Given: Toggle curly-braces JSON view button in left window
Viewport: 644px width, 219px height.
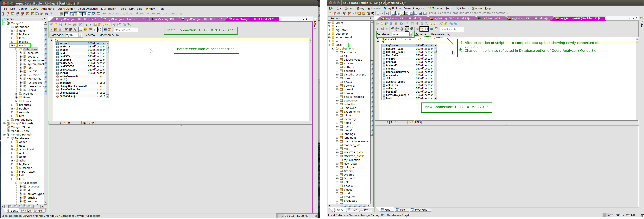Looking at the screenshot, I should 100,30.
